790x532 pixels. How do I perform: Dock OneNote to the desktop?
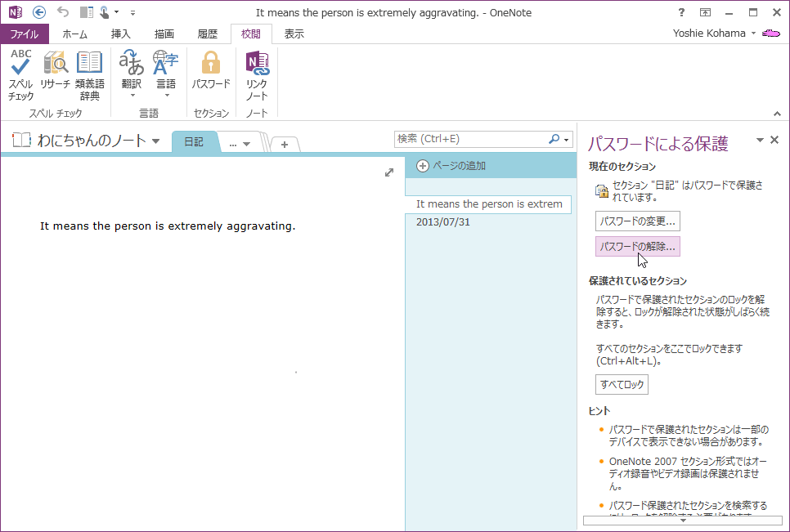pyautogui.click(x=87, y=12)
